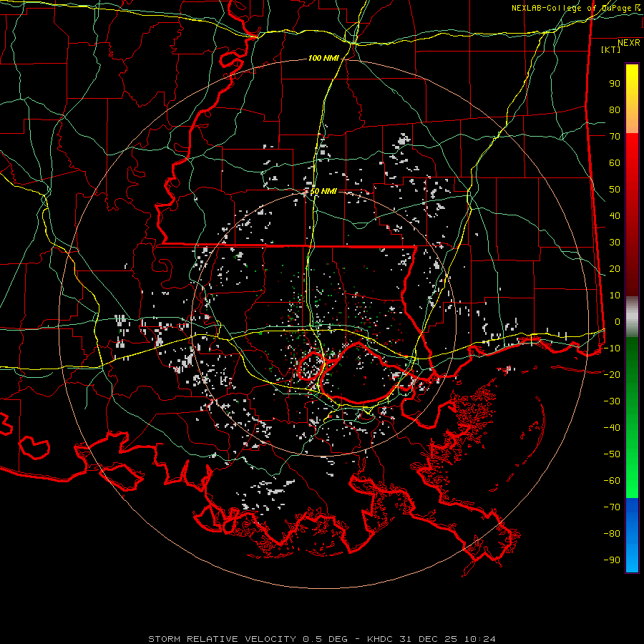Image resolution: width=644 pixels, height=644 pixels.
Task: Select the 70 value on the velocity scale
Action: (615, 137)
